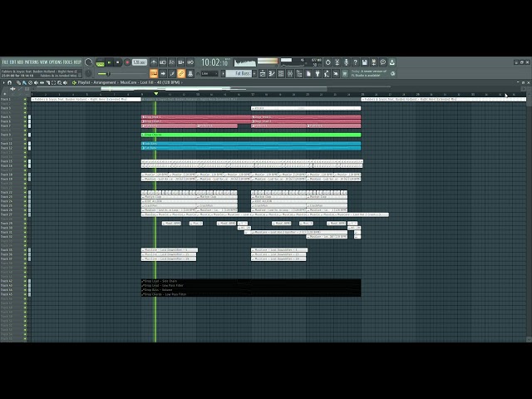Toggle wait for input icon

pos(163,62)
